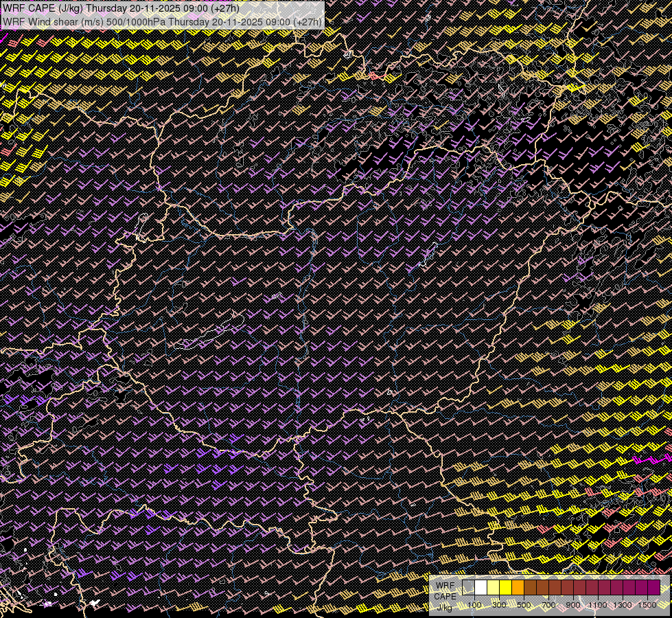
Task: Click the J/kg unit label in legend
Action: [x=444, y=607]
